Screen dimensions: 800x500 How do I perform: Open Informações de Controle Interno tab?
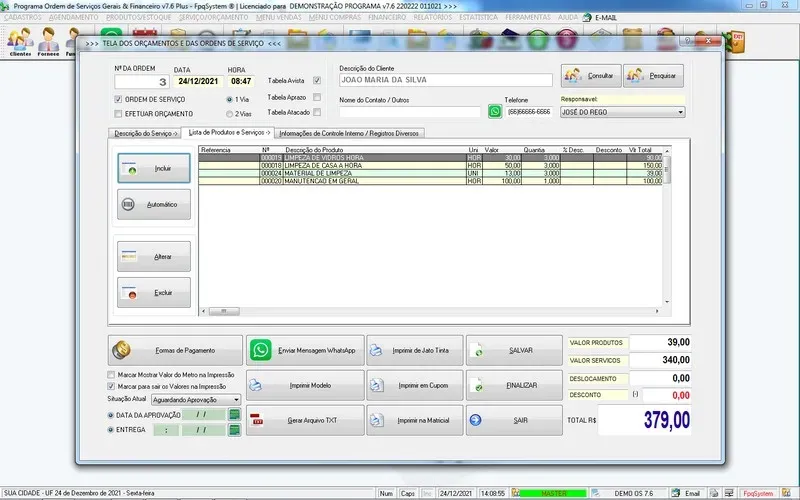click(350, 133)
